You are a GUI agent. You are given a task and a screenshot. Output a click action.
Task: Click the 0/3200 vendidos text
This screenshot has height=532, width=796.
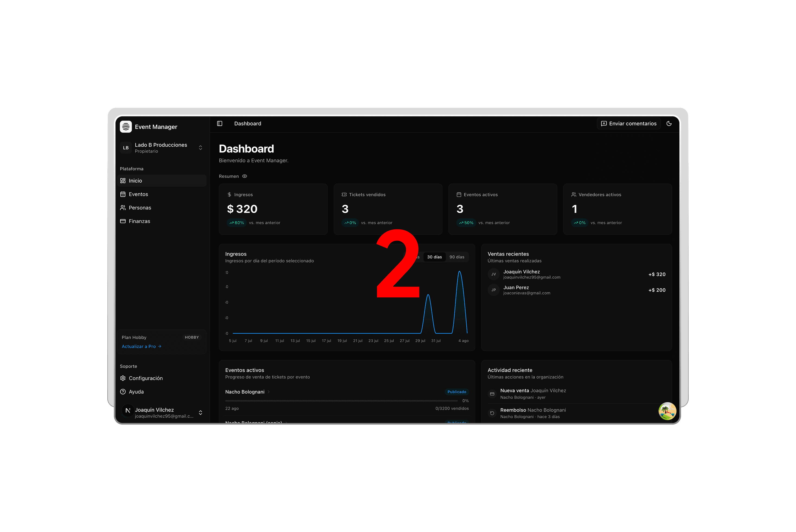(452, 408)
